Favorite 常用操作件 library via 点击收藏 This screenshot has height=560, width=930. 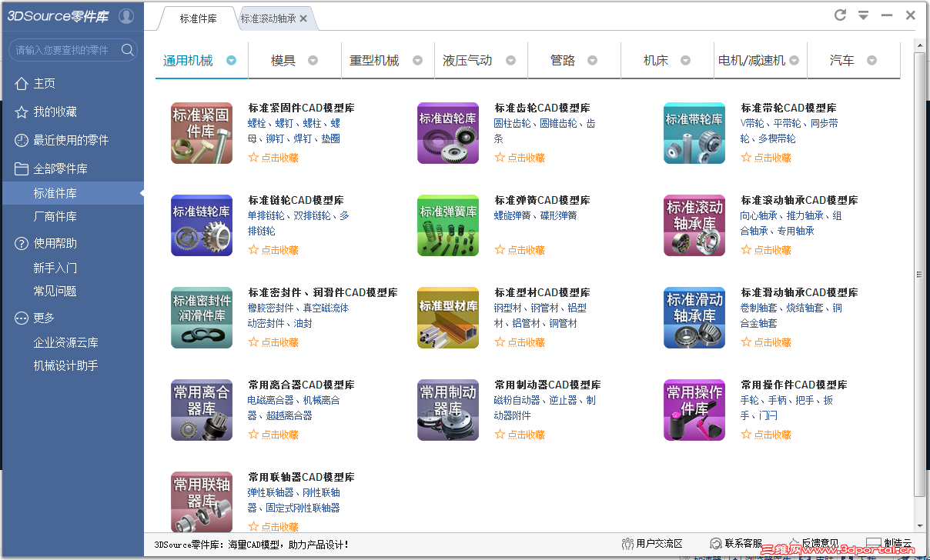point(766,435)
